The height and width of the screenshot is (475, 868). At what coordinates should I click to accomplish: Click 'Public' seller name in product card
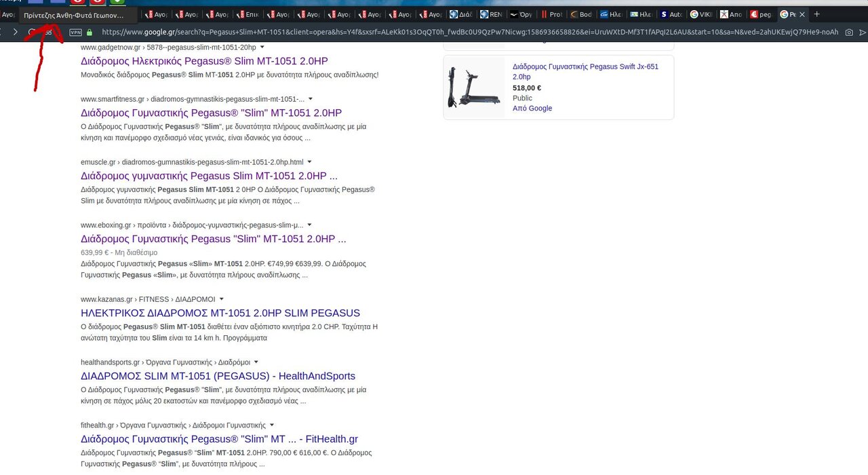tap(522, 98)
